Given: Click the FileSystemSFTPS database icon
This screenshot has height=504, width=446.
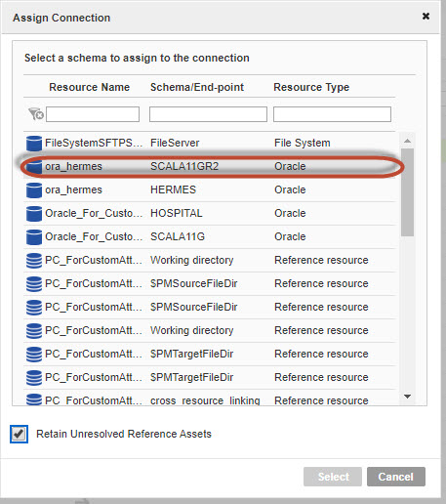Looking at the screenshot, I should click(34, 144).
